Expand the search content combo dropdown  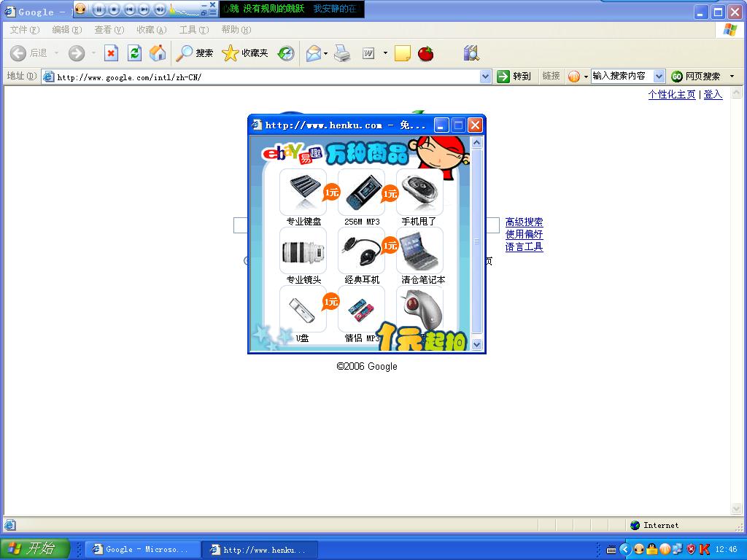pos(659,76)
